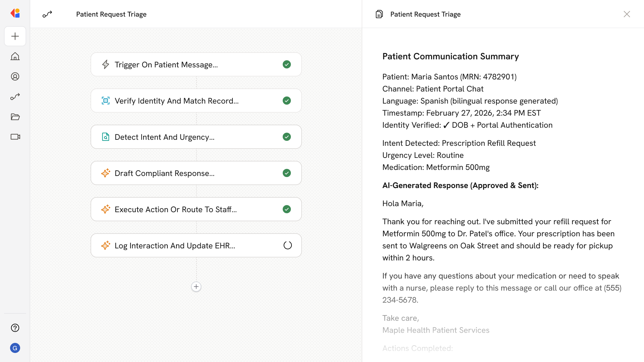Screen dimensions: 644x362
Task: Open the user profile sidebar icon
Action: pyautogui.click(x=15, y=76)
